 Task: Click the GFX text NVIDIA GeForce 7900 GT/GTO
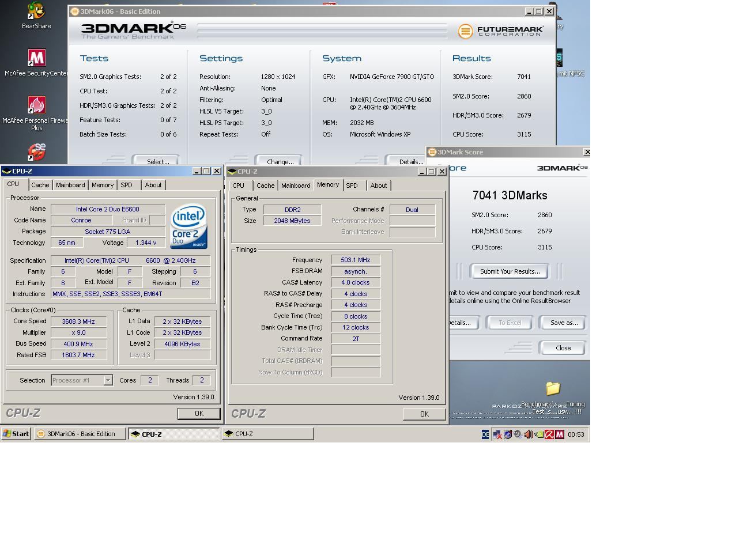[392, 77]
